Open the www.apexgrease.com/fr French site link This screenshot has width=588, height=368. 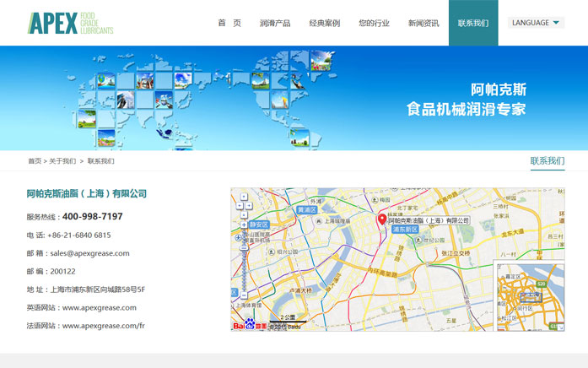[104, 326]
